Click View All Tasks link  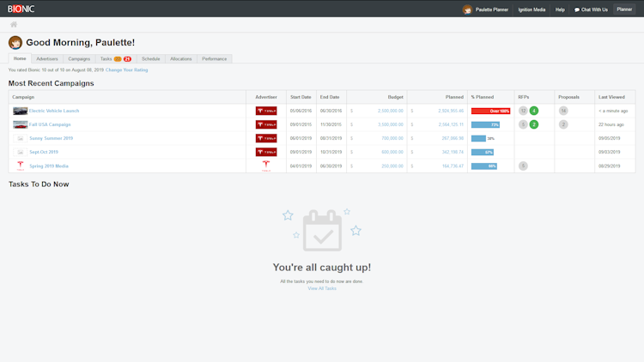pyautogui.click(x=322, y=288)
